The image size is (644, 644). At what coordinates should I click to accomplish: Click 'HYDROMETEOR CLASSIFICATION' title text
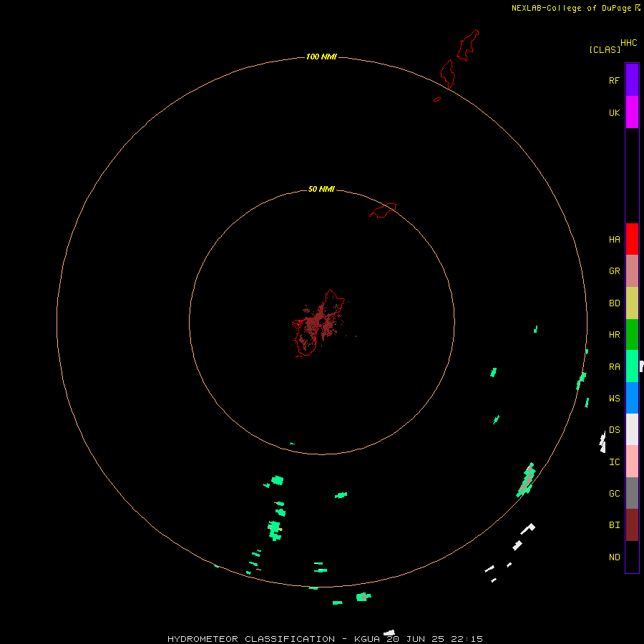click(251, 639)
